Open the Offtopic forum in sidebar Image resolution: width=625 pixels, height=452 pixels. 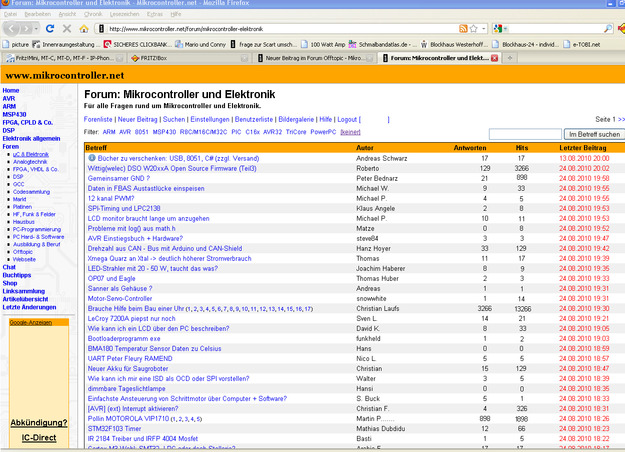(x=23, y=252)
